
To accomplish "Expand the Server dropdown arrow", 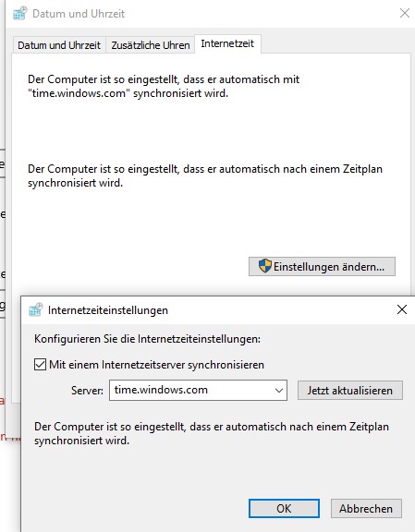I will point(279,390).
